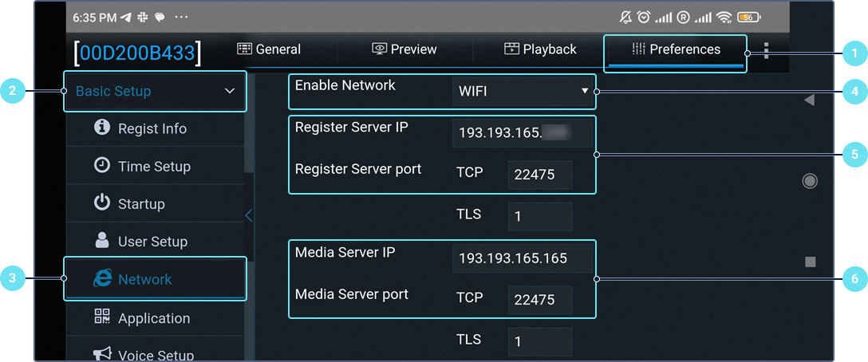This screenshot has width=868, height=362.
Task: Click the Application QR code icon
Action: pos(102,317)
